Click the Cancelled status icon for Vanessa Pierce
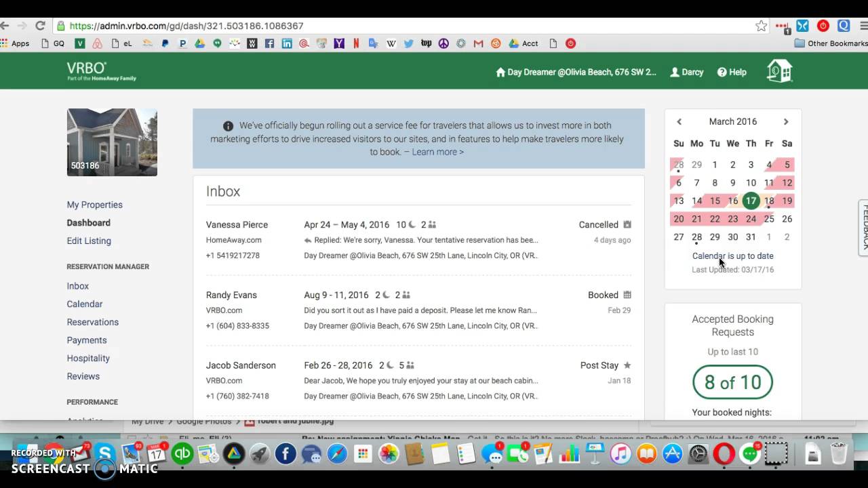868x488 pixels. click(x=627, y=224)
